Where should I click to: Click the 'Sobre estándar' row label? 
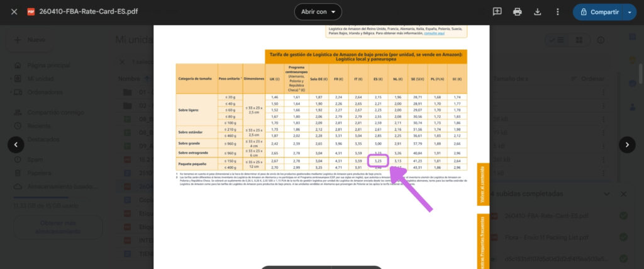[197, 132]
